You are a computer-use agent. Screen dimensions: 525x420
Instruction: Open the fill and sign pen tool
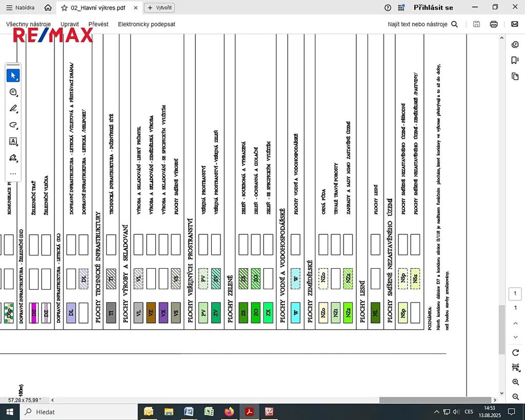13,157
